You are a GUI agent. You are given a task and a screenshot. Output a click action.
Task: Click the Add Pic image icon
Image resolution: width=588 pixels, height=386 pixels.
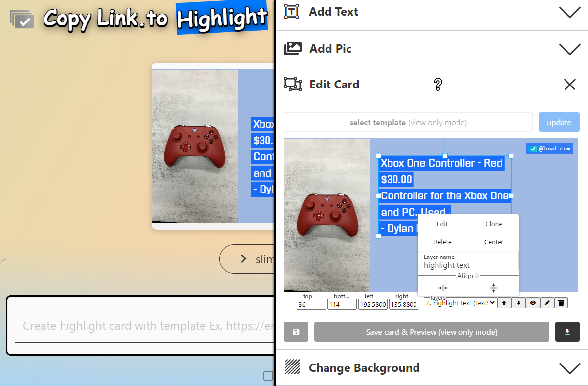[x=293, y=48]
